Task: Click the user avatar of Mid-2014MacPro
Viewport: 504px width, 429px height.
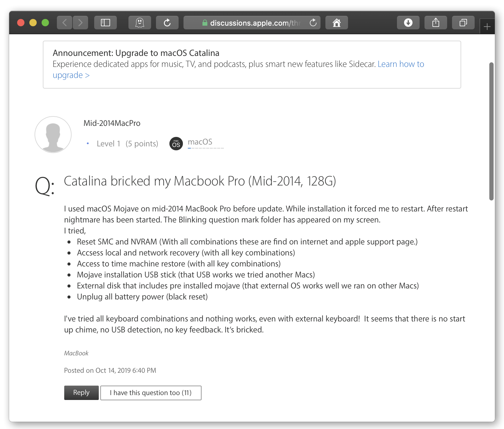Action: [53, 134]
